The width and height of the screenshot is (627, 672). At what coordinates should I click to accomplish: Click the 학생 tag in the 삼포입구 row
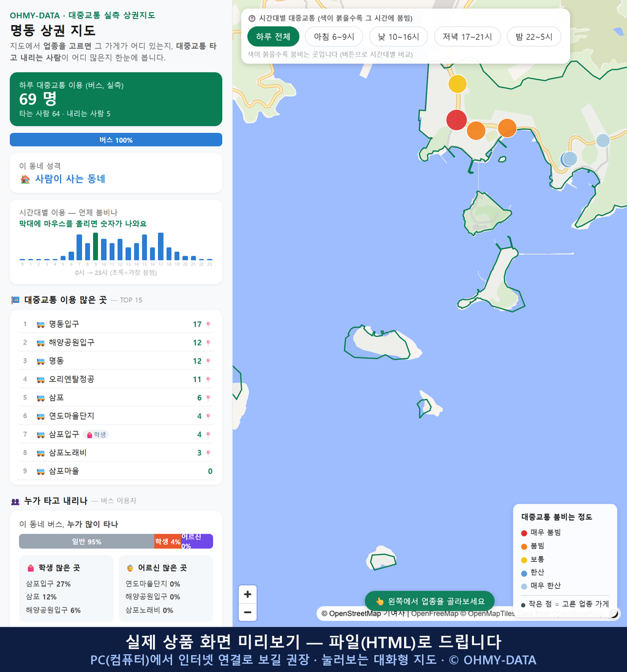click(x=96, y=435)
